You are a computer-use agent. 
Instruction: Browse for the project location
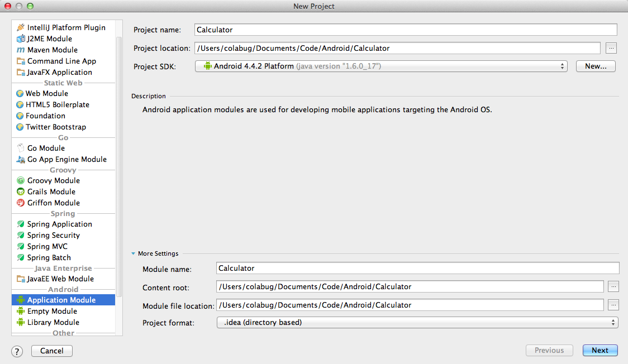coord(611,48)
